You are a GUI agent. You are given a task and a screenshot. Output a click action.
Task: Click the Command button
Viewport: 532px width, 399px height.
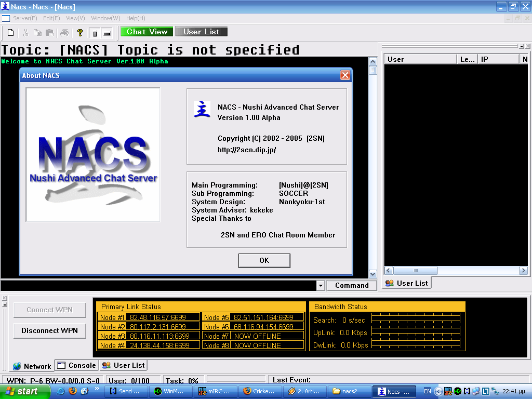click(x=352, y=285)
